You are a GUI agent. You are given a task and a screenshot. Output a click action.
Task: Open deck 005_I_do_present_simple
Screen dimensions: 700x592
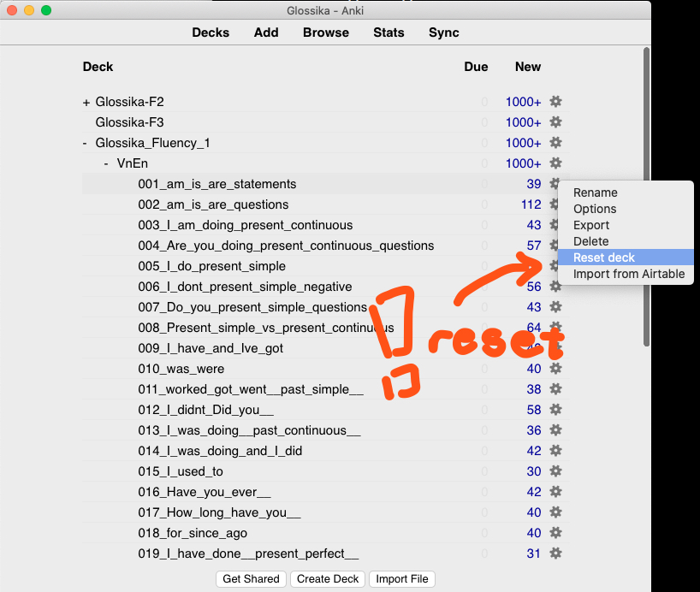point(211,266)
